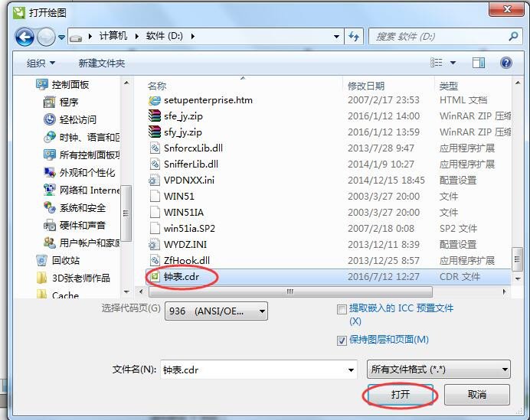Click the change view icon
Viewport: 530px width, 420px height.
tap(437, 63)
